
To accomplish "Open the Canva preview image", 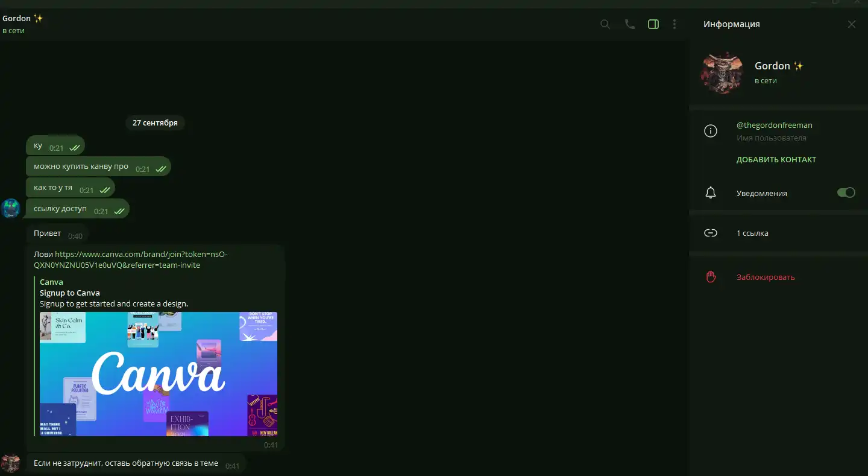I will 159,374.
